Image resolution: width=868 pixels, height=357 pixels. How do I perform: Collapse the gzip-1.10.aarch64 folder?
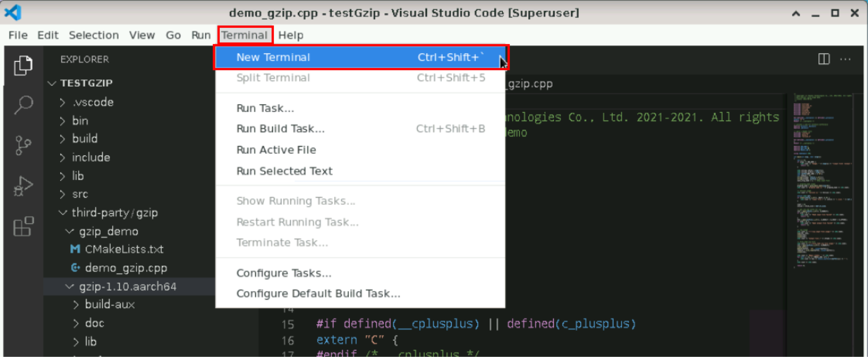[70, 286]
